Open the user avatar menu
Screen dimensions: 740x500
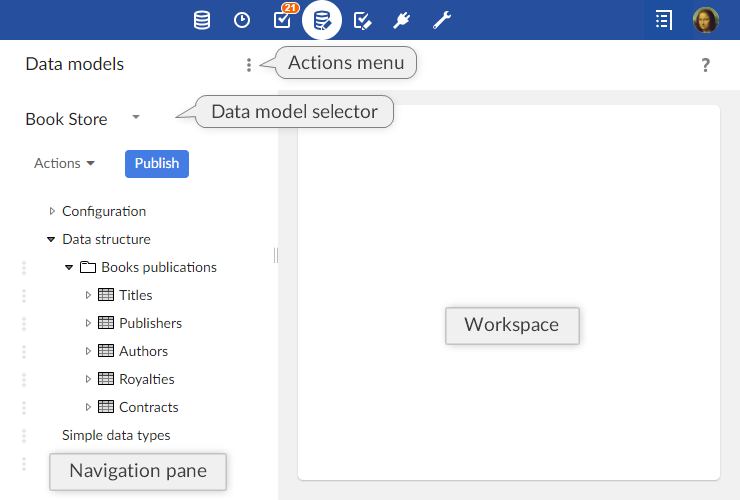coord(706,20)
